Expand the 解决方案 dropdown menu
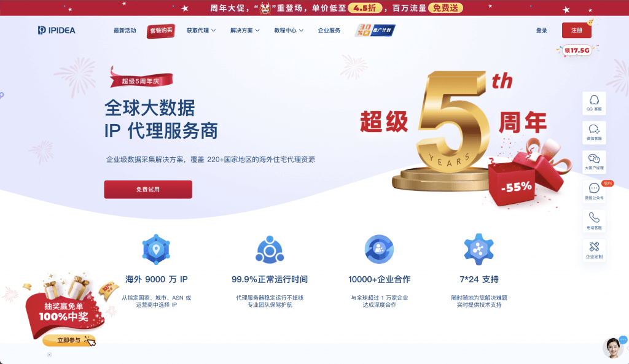This screenshot has width=629, height=364. click(244, 31)
